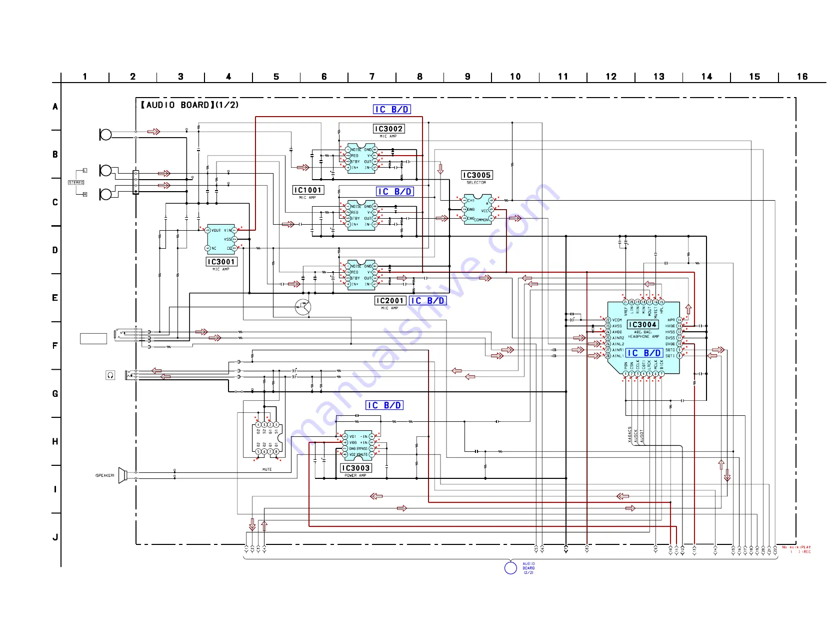840x632 pixels.
Task: Click the MIC AMP caption under IC3001
Action: pos(221,269)
